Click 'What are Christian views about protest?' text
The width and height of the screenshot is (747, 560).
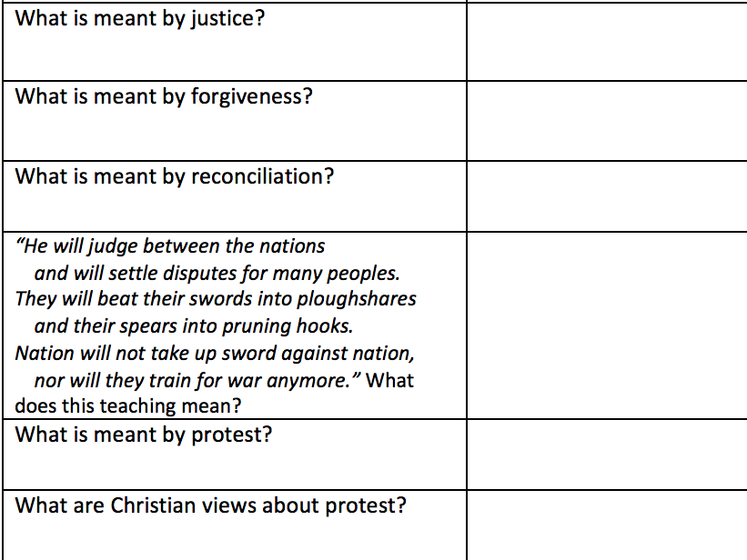click(x=210, y=505)
